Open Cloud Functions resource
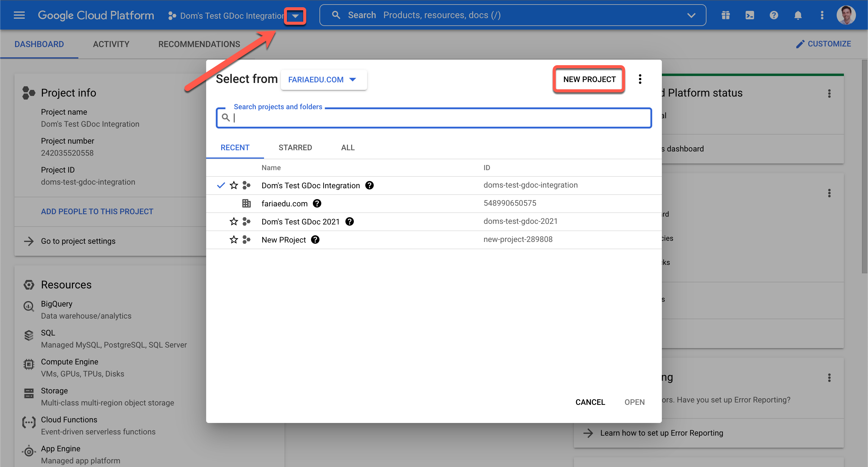This screenshot has width=868, height=467. pyautogui.click(x=69, y=420)
